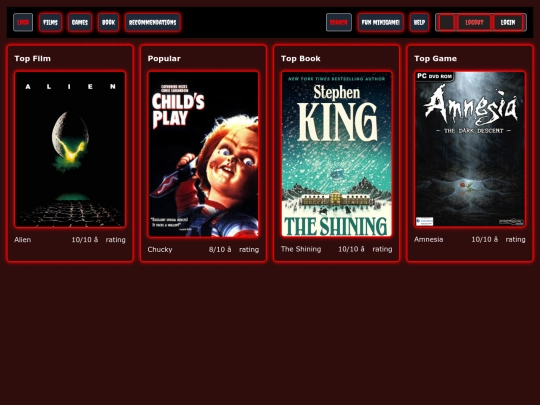Click the Login button
Screen dimensions: 540x405
(508, 22)
